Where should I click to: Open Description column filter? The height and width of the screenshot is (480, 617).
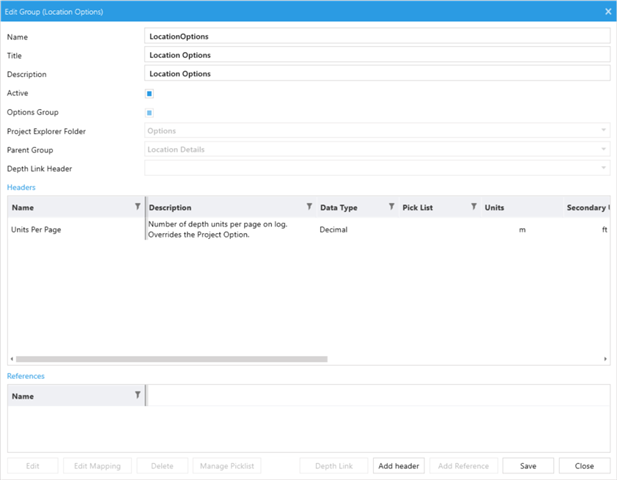pos(309,206)
